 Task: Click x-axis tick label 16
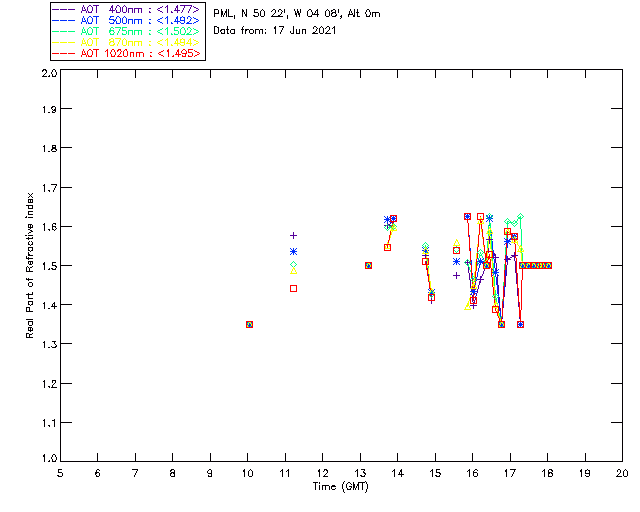pos(473,473)
